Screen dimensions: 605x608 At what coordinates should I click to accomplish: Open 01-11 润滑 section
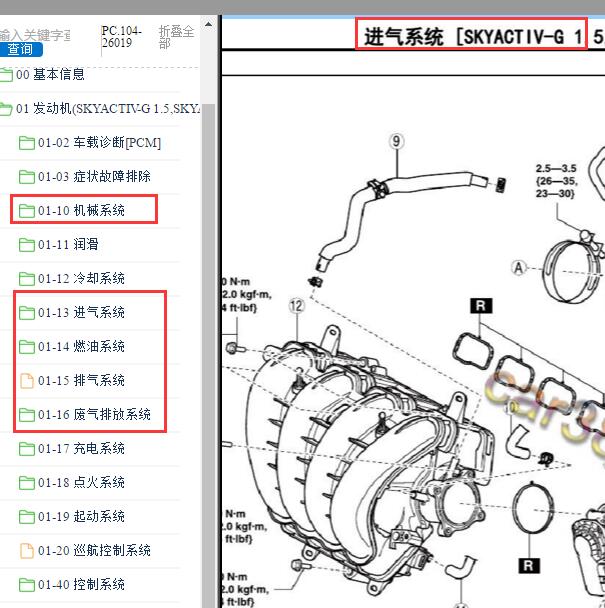point(68,244)
